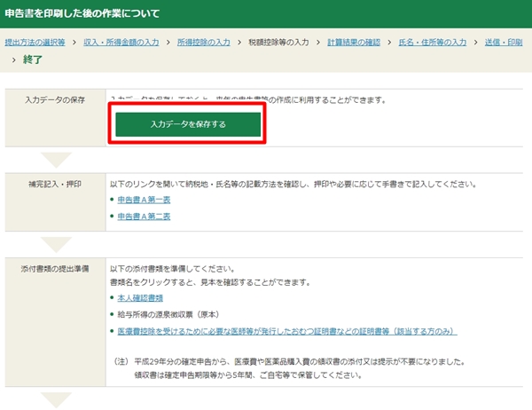
Task: Click the 以下の添付書類を準備してください text
Action: (172, 269)
